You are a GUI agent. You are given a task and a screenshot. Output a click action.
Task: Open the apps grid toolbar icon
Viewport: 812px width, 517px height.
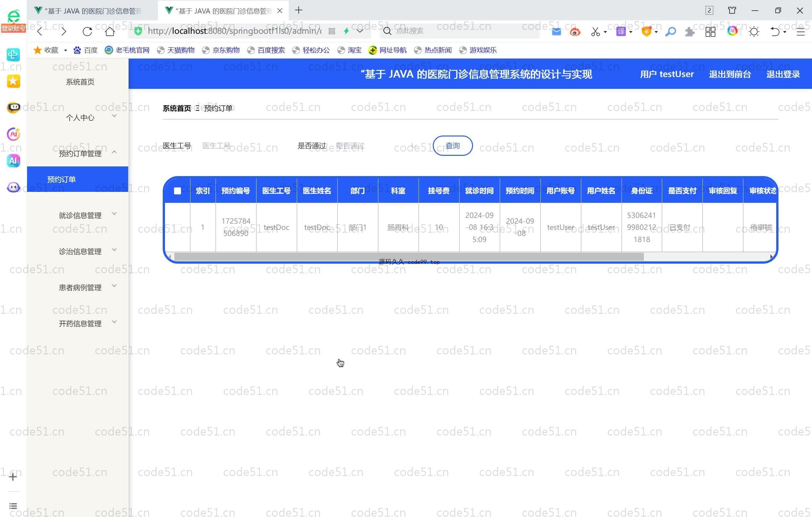710,32
